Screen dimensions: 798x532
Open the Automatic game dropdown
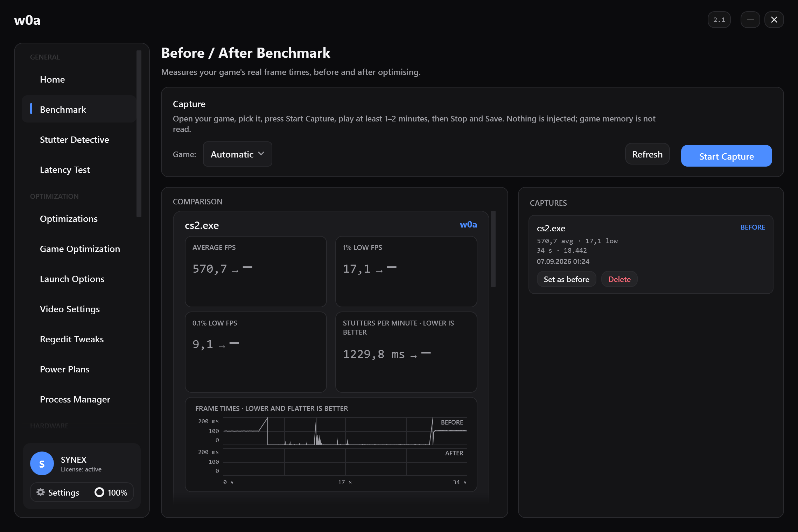click(x=238, y=154)
